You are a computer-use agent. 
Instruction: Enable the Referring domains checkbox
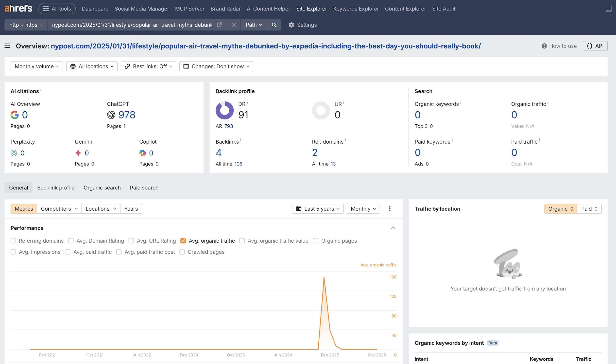[x=13, y=241]
